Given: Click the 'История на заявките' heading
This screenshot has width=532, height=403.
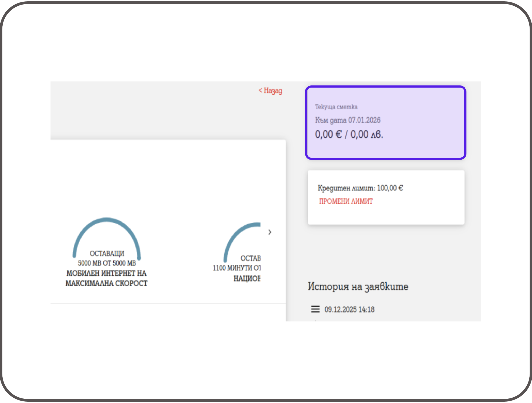Looking at the screenshot, I should (358, 286).
